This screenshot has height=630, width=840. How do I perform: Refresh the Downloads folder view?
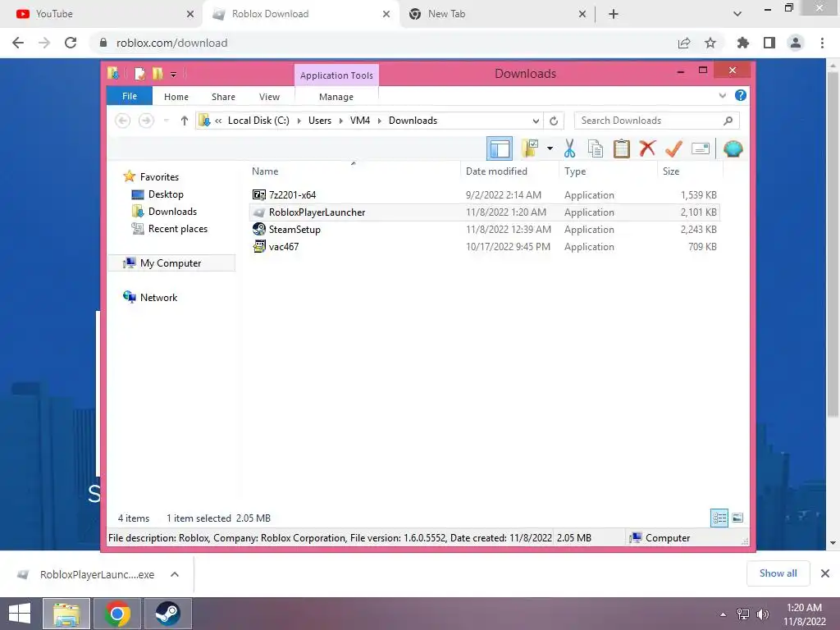pyautogui.click(x=554, y=121)
